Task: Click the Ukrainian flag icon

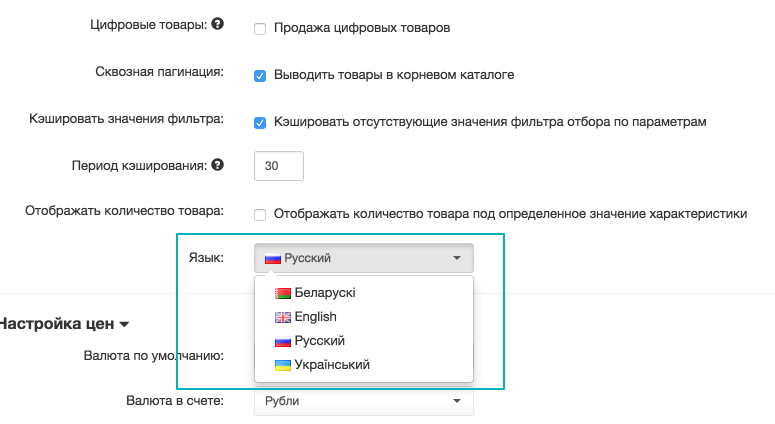Action: [283, 365]
